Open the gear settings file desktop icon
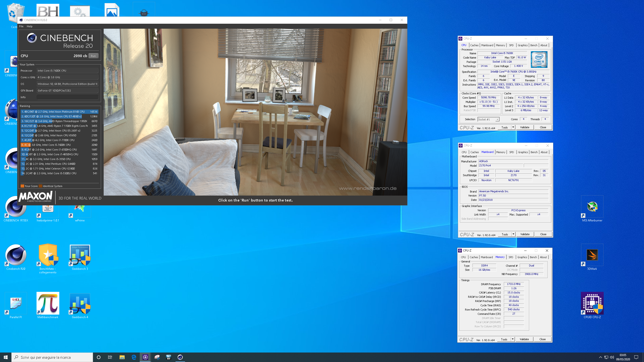 tap(80, 10)
